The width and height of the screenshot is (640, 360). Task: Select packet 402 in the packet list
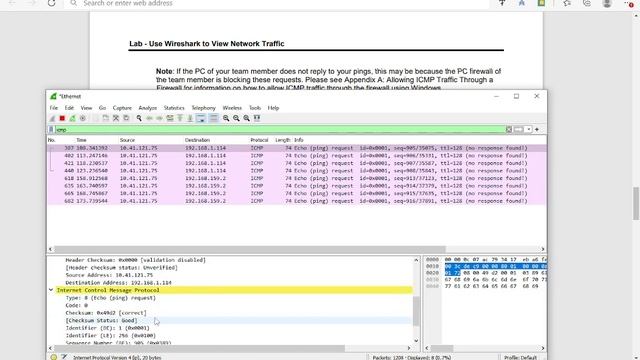(x=297, y=156)
